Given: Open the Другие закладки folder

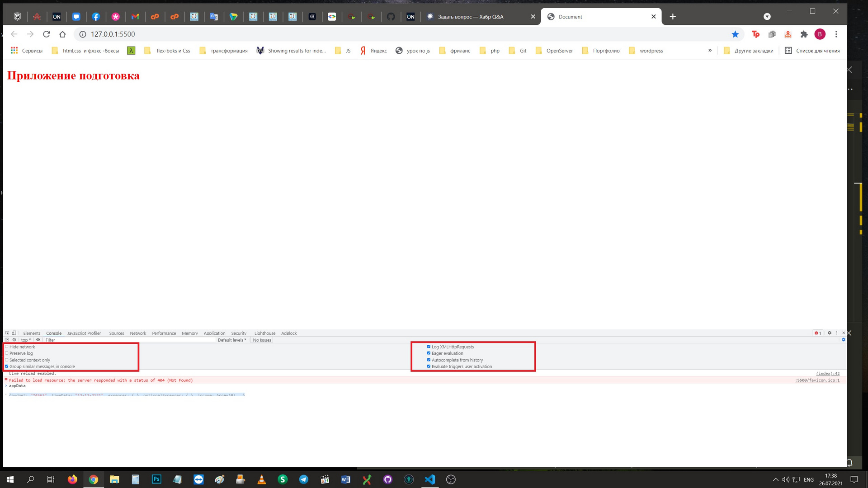Looking at the screenshot, I should [749, 51].
